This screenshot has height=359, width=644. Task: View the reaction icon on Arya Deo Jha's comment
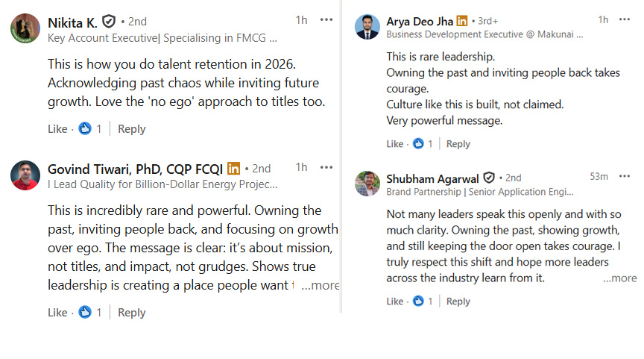tap(418, 144)
